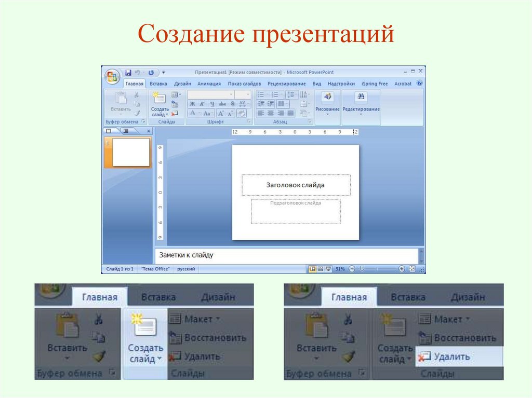Open the small Макет layout icon in the main window ribbon
532x398 pixels.
click(176, 94)
